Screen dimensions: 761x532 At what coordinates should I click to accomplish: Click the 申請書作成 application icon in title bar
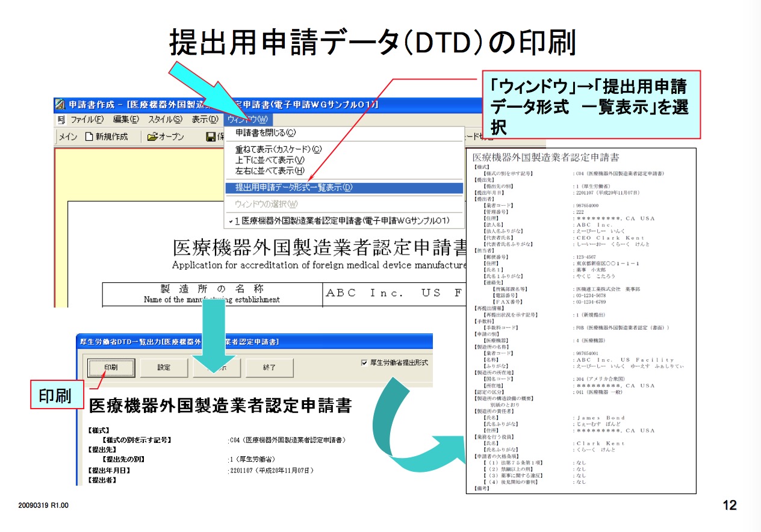coord(60,105)
